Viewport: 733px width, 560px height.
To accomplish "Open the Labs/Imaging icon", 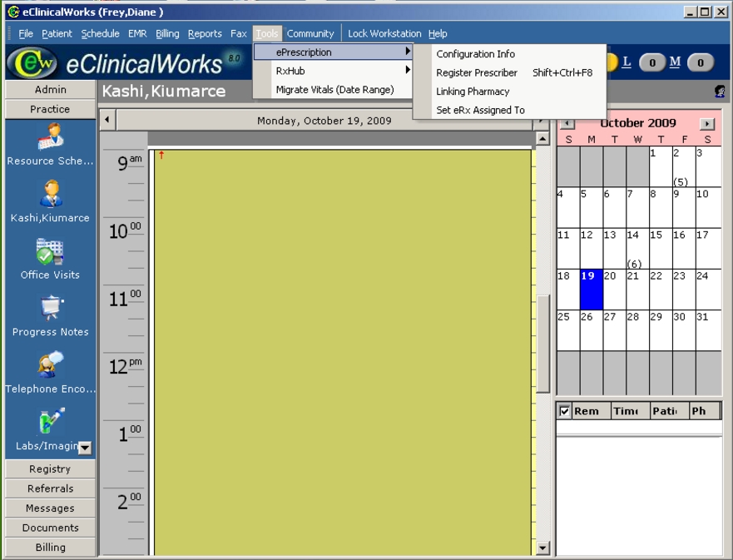I will [x=52, y=421].
